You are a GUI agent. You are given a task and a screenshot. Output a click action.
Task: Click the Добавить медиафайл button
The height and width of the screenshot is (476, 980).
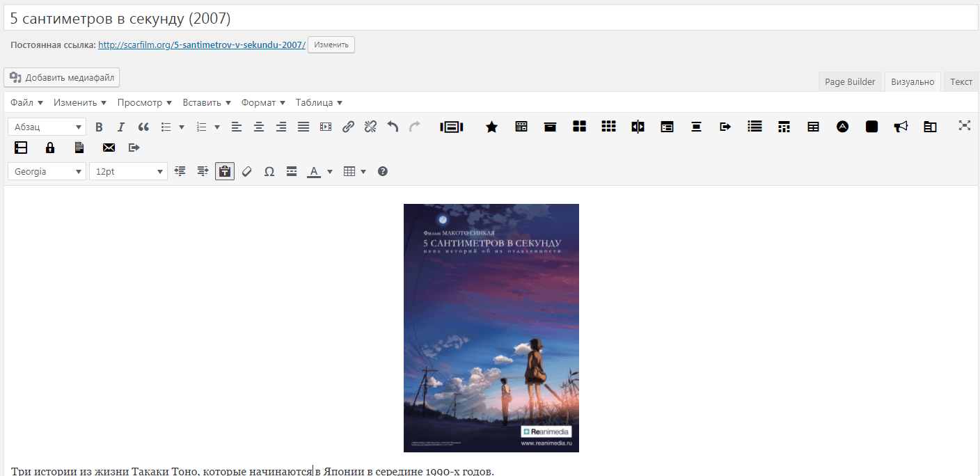pyautogui.click(x=61, y=77)
